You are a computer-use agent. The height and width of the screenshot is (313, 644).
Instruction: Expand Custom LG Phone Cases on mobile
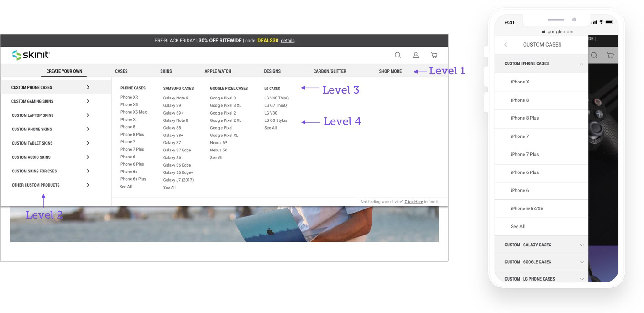tap(581, 279)
